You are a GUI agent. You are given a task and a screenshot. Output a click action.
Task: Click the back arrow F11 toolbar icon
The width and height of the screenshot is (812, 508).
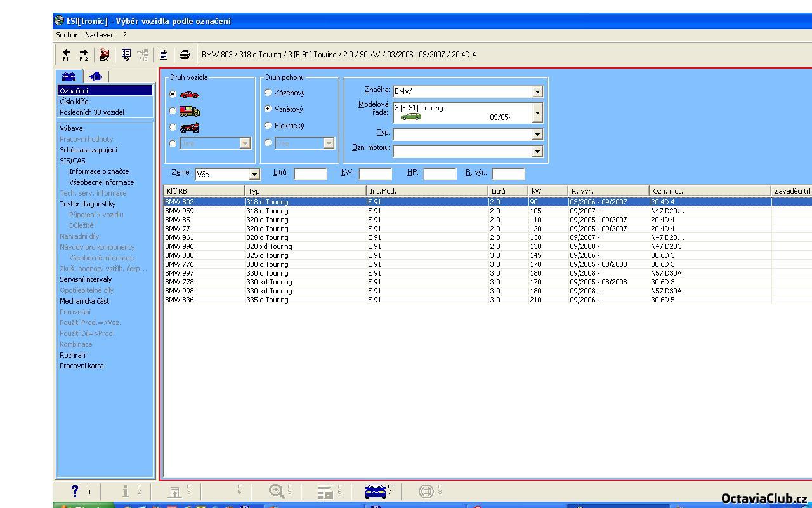[x=67, y=55]
